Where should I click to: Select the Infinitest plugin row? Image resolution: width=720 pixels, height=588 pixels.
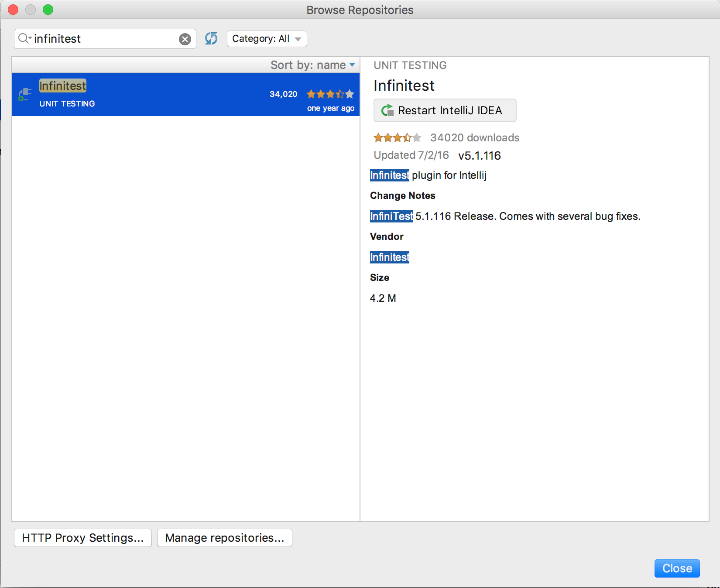186,95
